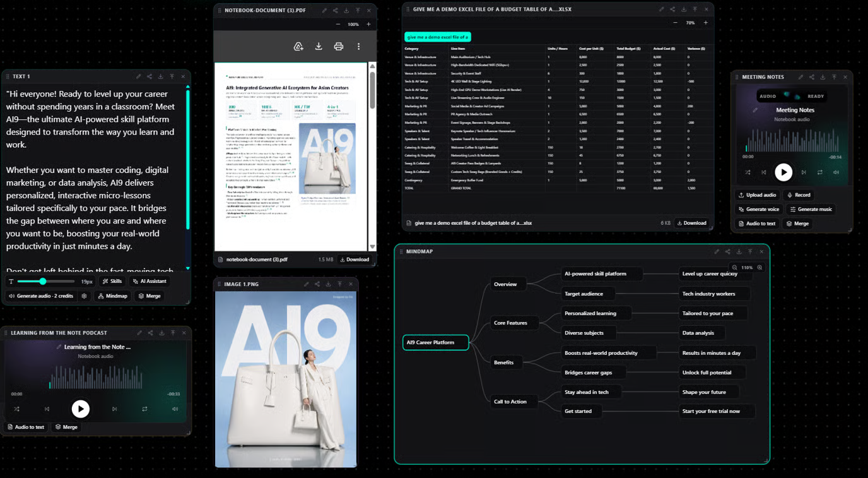Download Image 1.PNG from its header
The height and width of the screenshot is (478, 868).
[x=329, y=284]
